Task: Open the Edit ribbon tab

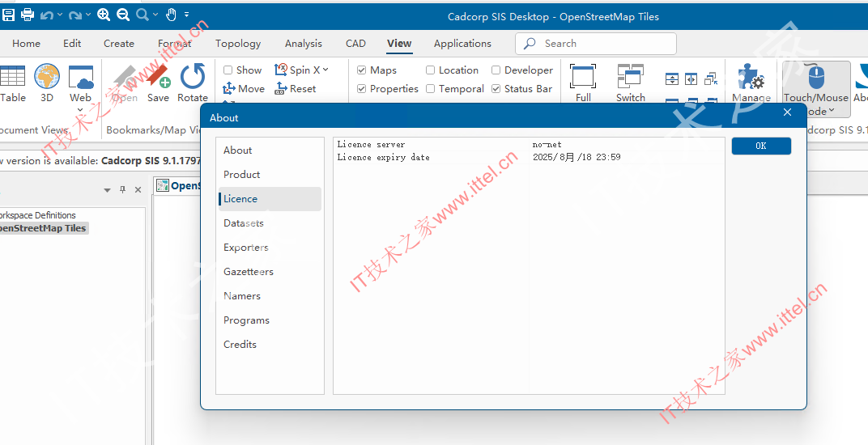Action: (x=72, y=43)
